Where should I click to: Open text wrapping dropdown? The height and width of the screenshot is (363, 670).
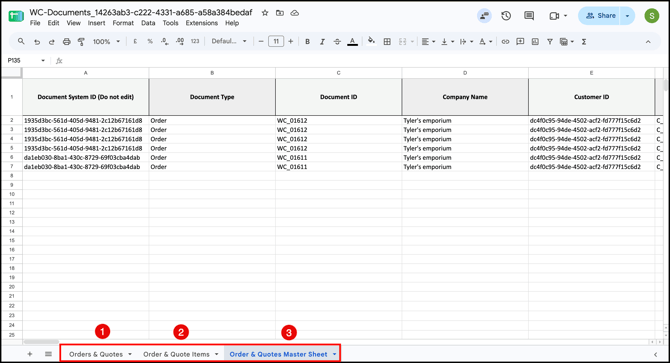[x=466, y=41]
